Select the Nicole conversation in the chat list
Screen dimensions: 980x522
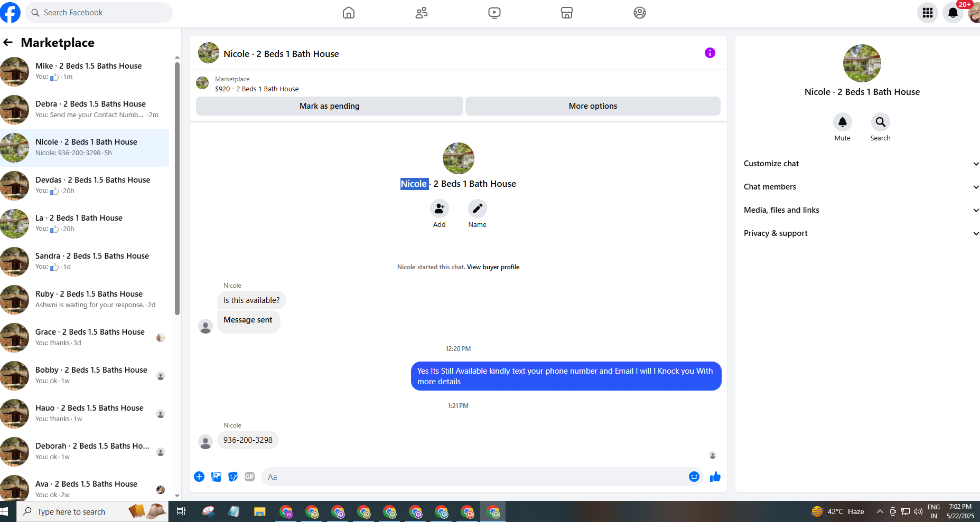point(85,148)
